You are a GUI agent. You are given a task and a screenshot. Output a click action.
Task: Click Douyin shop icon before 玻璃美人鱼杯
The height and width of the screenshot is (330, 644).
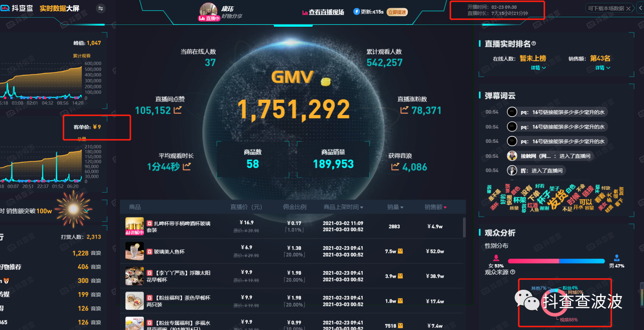(150, 251)
